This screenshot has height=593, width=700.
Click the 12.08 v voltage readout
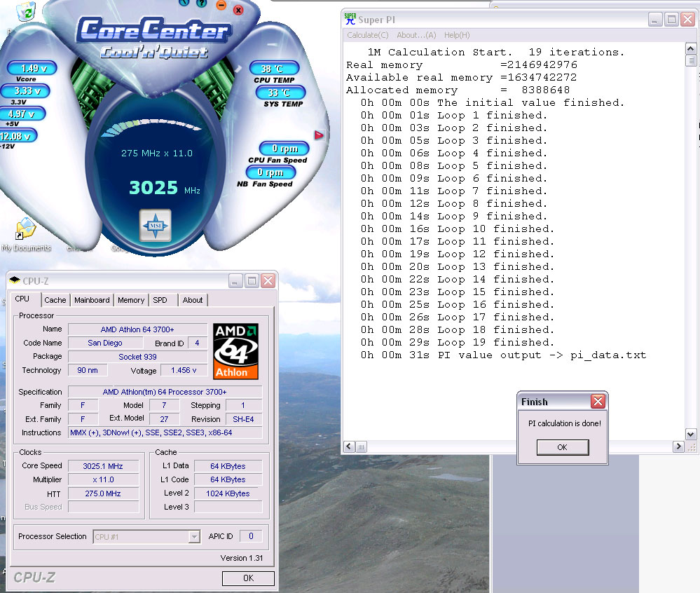17,136
